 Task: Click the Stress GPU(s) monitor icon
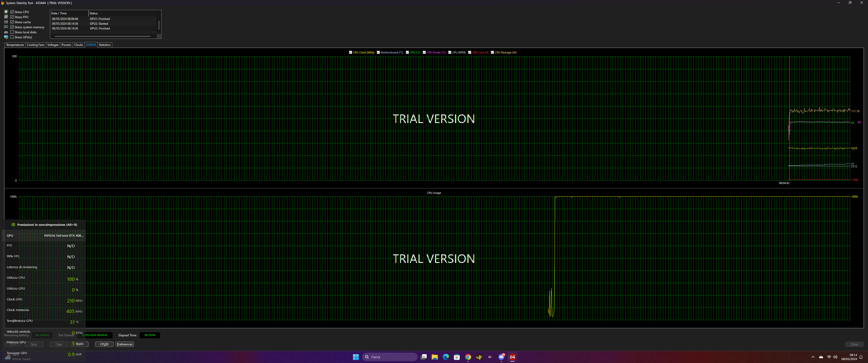coord(6,37)
